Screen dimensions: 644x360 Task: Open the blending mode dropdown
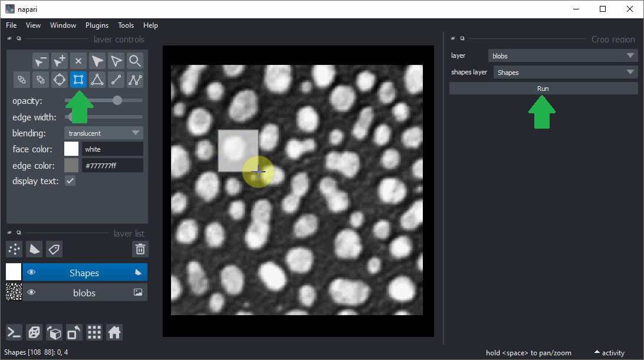click(x=104, y=133)
